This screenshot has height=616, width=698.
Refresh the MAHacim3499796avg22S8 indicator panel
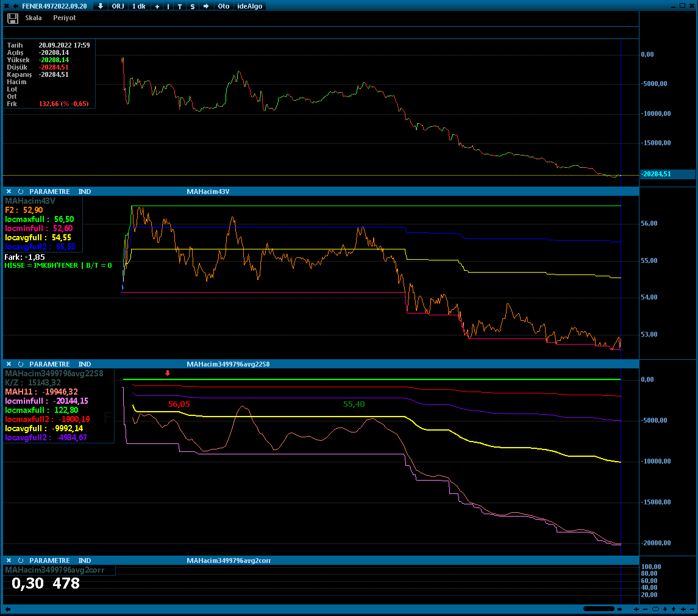(x=21, y=364)
